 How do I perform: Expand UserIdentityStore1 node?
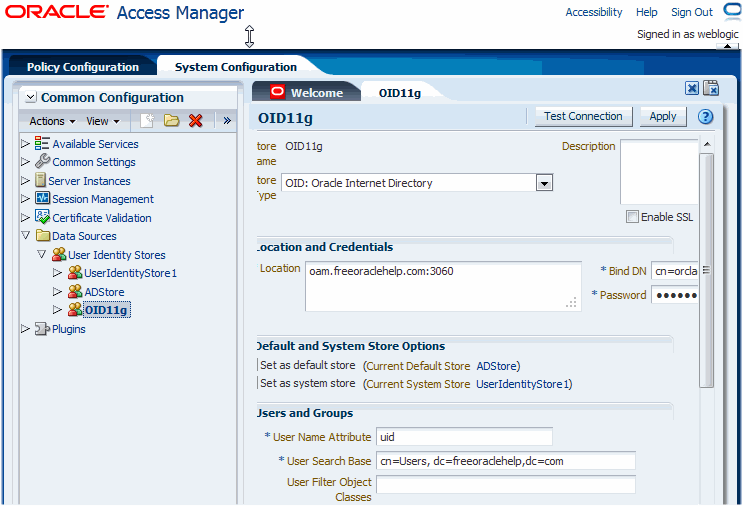57,272
